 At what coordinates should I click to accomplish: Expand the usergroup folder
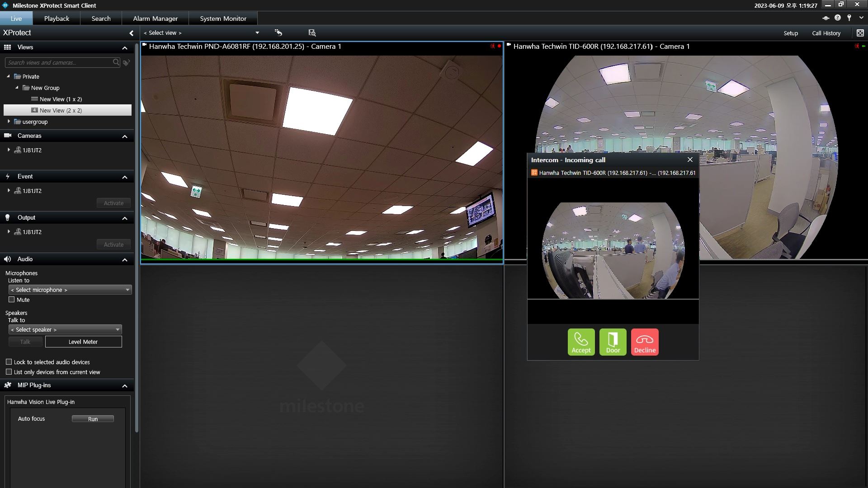click(x=9, y=122)
